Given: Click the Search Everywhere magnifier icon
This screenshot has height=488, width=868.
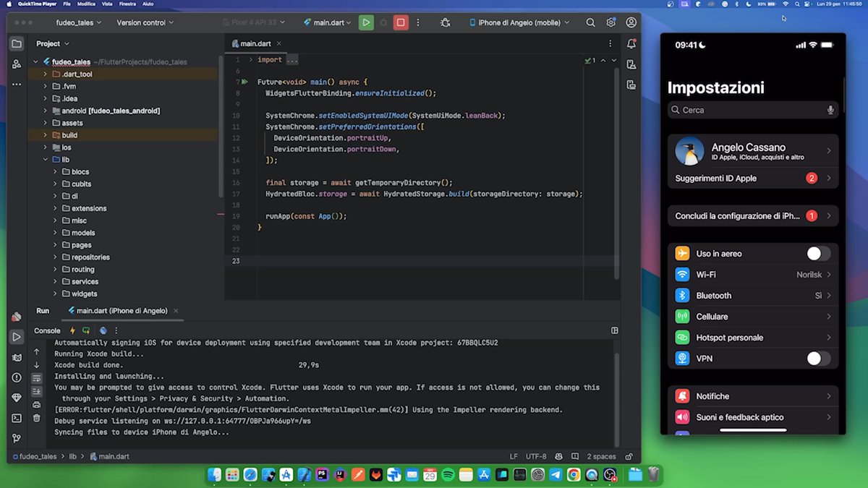Looking at the screenshot, I should (591, 22).
